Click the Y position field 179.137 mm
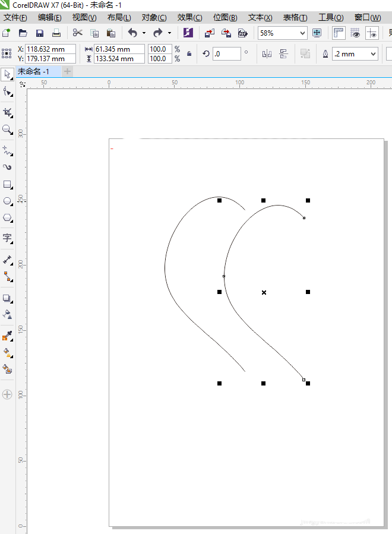 click(50, 59)
